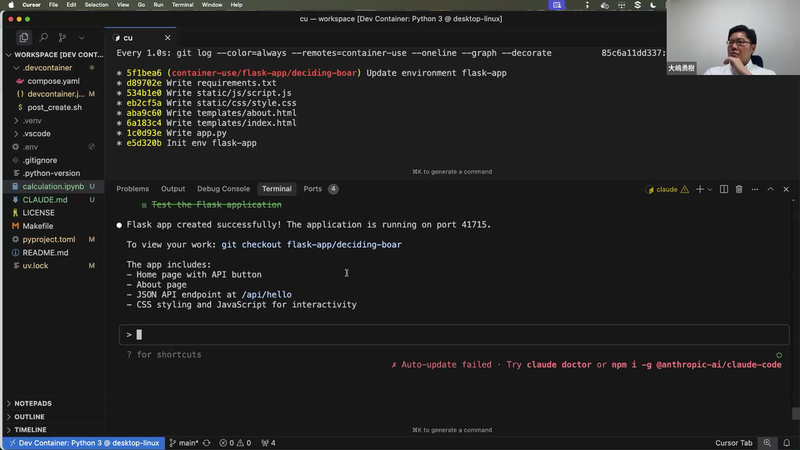Image resolution: width=800 pixels, height=450 pixels.
Task: Click the zoom magnifier status icon
Action: point(767,443)
